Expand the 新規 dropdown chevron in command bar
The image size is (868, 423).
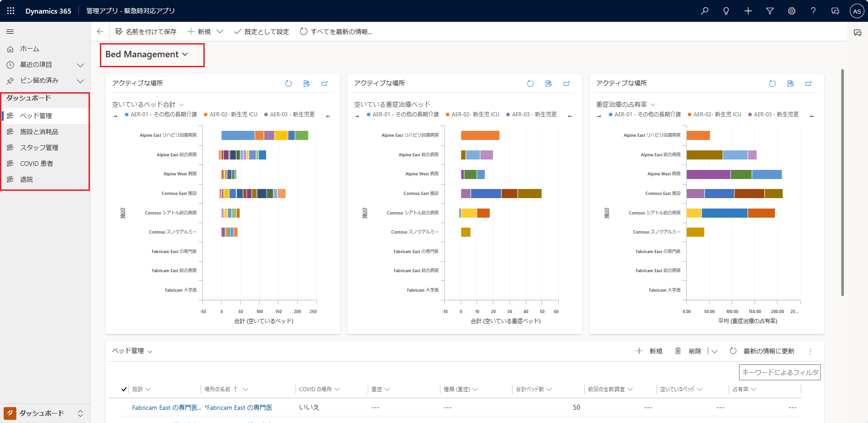pos(220,31)
